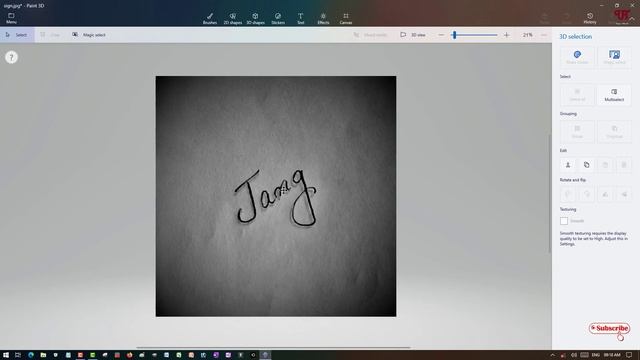
Task: Open the Effects tab
Action: (x=323, y=18)
